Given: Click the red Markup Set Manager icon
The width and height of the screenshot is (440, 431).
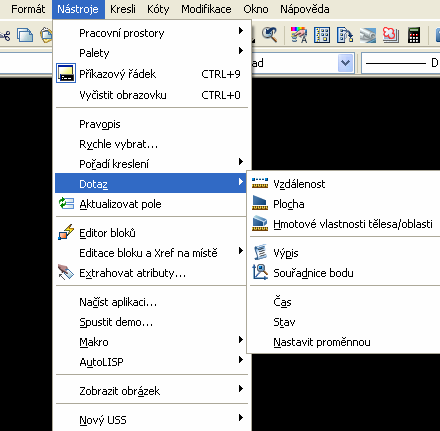Looking at the screenshot, I should [x=391, y=35].
